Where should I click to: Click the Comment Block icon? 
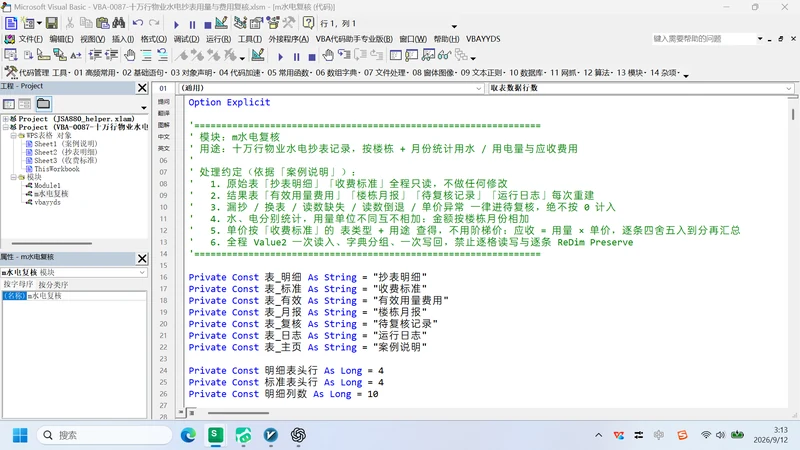[x=146, y=55]
